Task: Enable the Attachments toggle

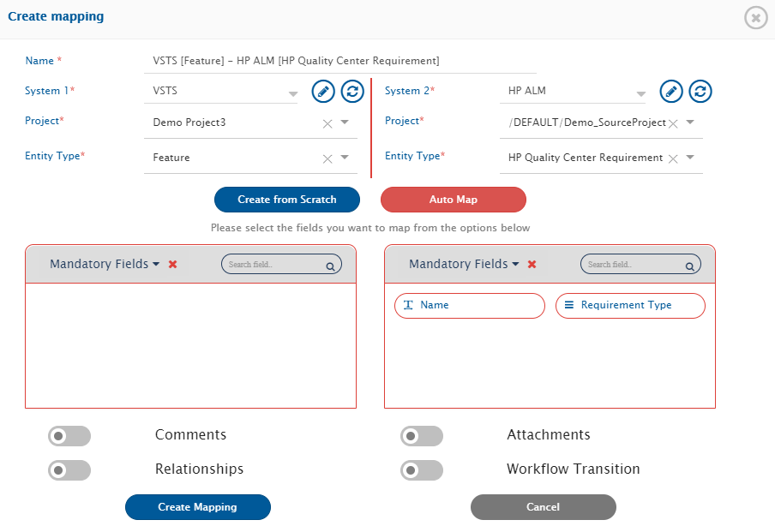Action: click(x=422, y=436)
